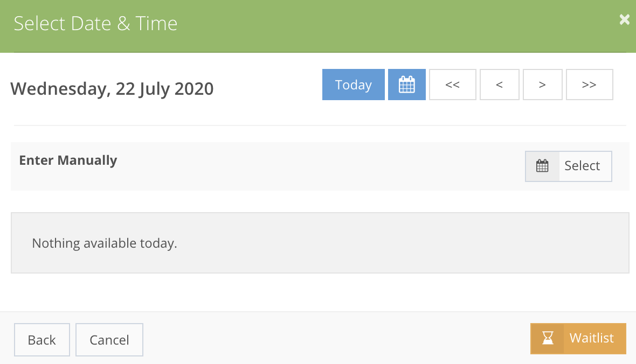Screen dimensions: 636x364
Task: Cancel the booking process
Action: [109, 339]
